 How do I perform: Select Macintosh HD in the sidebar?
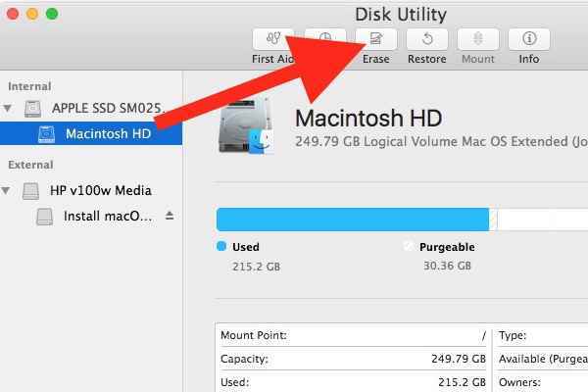108,133
